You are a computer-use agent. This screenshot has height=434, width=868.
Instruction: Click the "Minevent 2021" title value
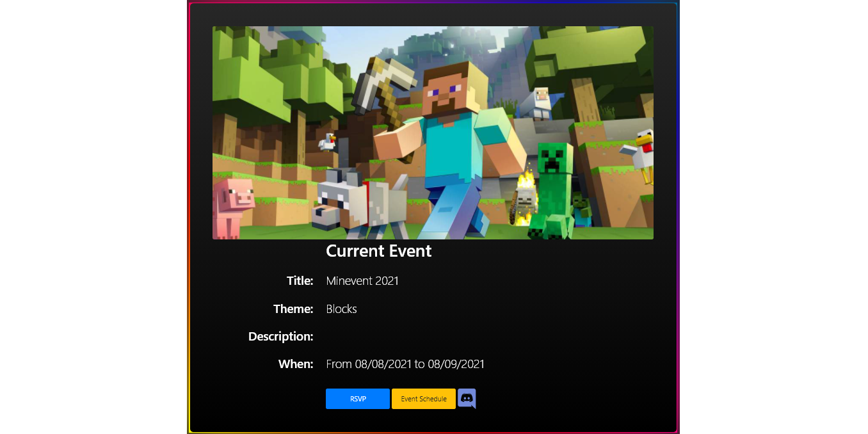[362, 280]
